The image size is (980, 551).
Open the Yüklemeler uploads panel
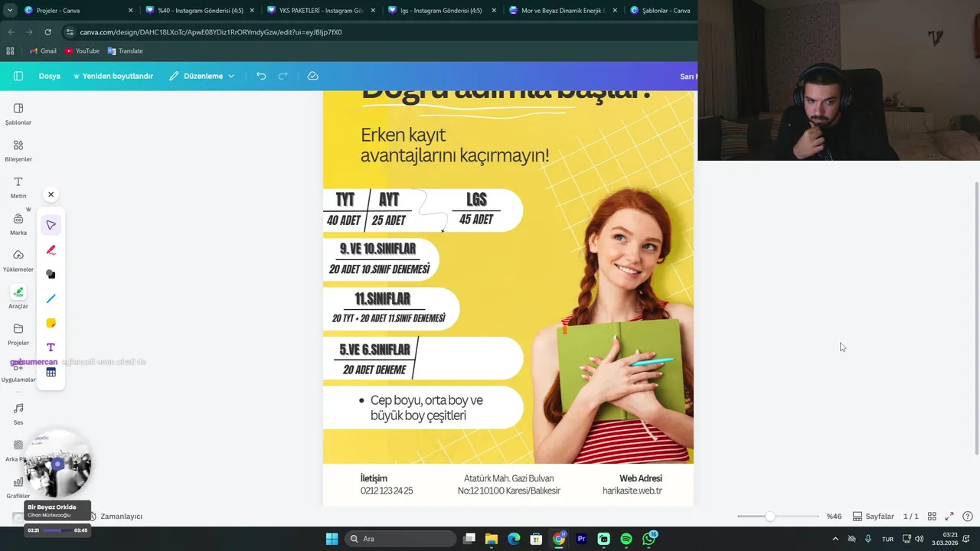[18, 261]
